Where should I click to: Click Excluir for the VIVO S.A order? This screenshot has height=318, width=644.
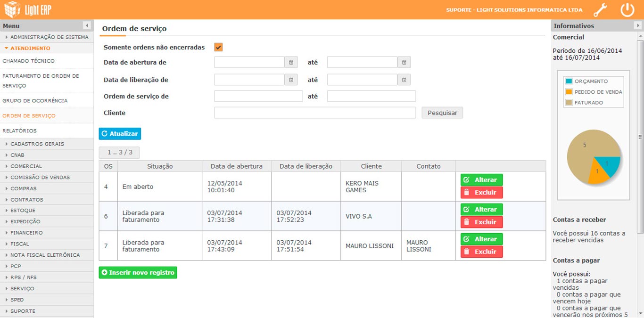pyautogui.click(x=481, y=222)
